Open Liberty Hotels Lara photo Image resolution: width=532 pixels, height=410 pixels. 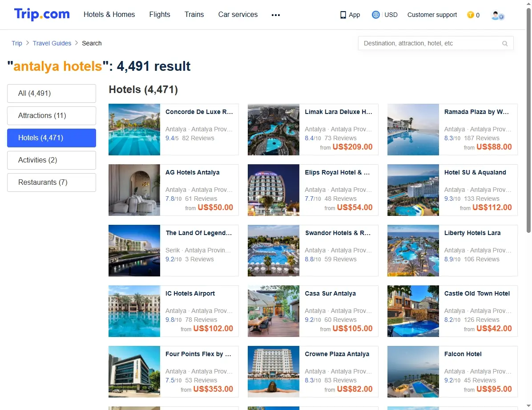[x=413, y=250]
